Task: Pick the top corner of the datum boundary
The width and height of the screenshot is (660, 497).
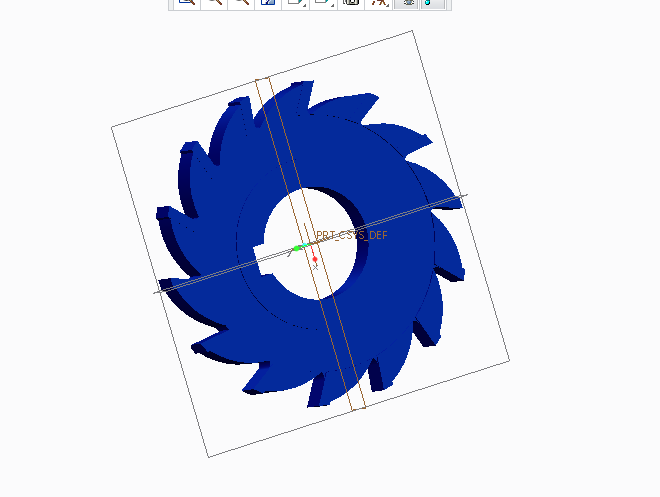Action: (x=413, y=31)
